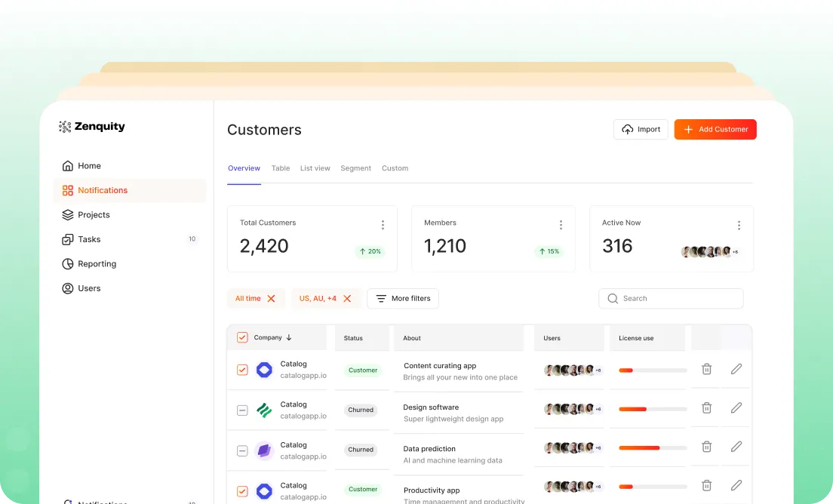Click Churned status in Design software row
The width and height of the screenshot is (833, 504).
point(361,410)
